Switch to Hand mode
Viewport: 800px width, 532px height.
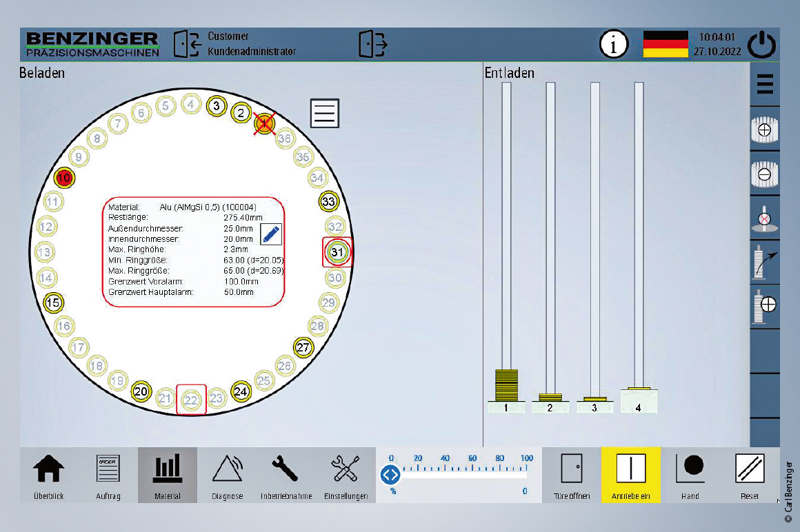pos(690,475)
